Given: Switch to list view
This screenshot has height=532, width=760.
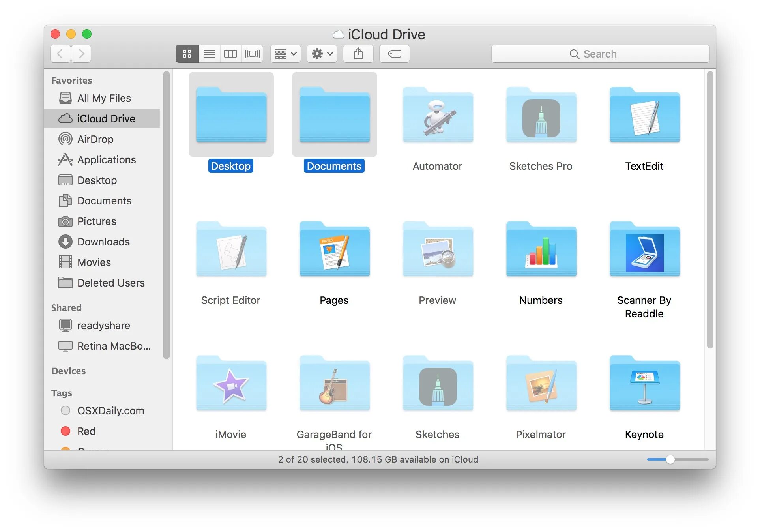Looking at the screenshot, I should pos(209,54).
